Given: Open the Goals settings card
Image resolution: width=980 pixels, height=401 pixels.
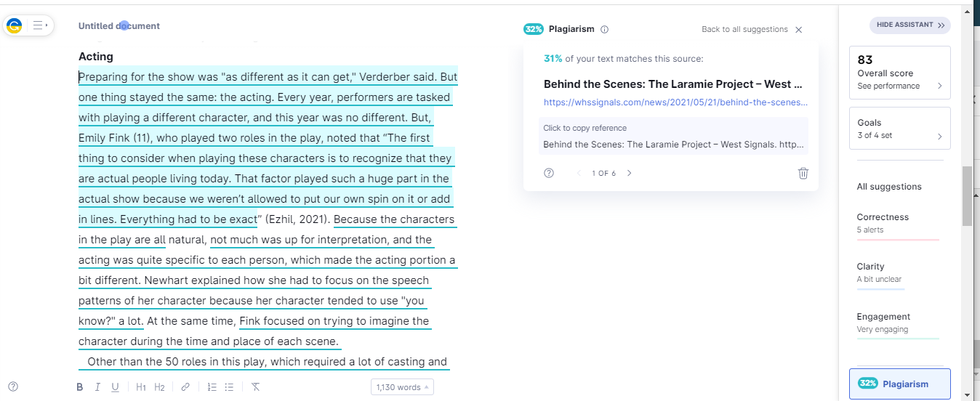Looking at the screenshot, I should tap(899, 129).
